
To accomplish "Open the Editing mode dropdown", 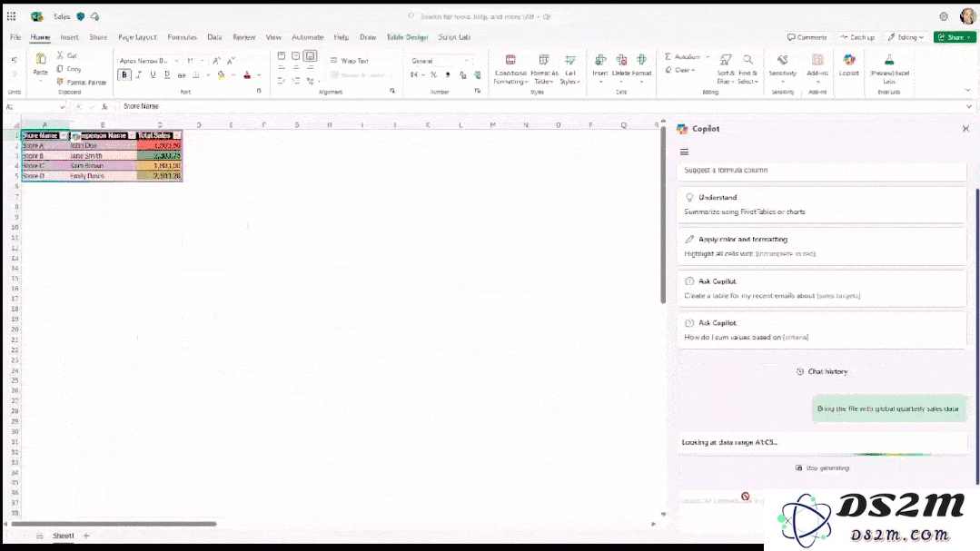I will [906, 37].
